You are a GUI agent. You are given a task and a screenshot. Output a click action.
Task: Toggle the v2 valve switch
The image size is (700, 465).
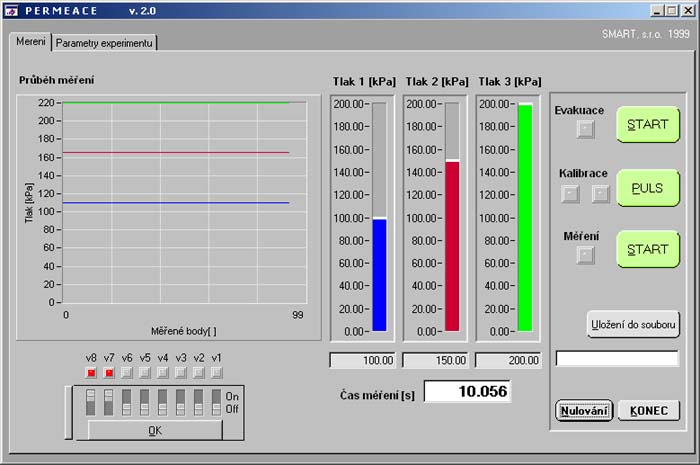199,402
